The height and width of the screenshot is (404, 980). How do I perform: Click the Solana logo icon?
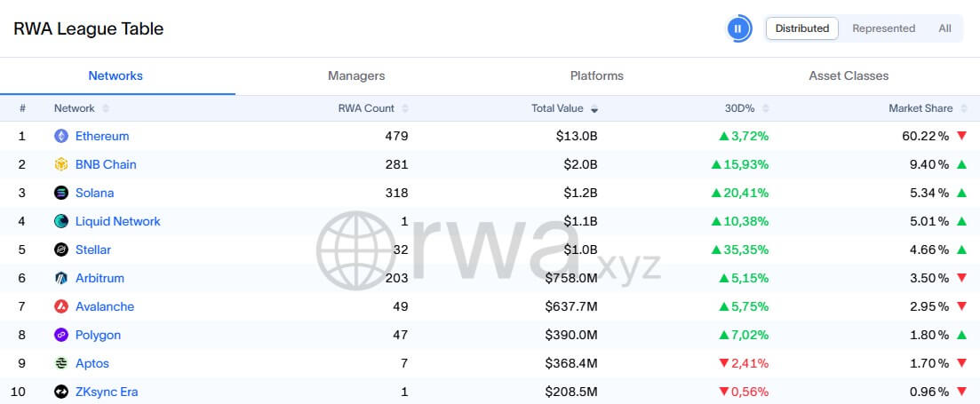pos(61,193)
